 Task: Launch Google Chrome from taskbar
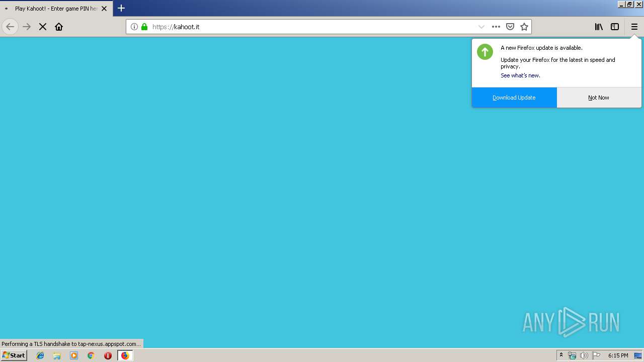point(91,355)
